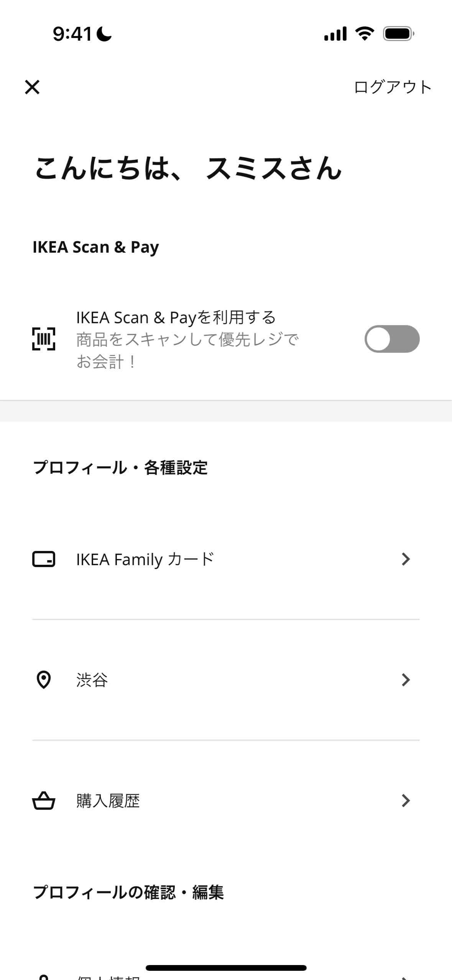Tap the Do Not Disturb moon icon
Screen dimensions: 452x980
point(104,34)
